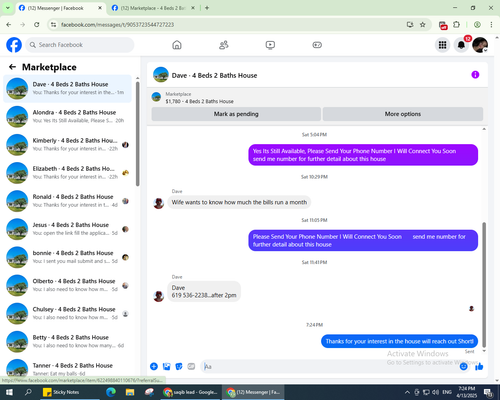Bookmark this page with the star
This screenshot has height=400, width=500.
click(423, 25)
